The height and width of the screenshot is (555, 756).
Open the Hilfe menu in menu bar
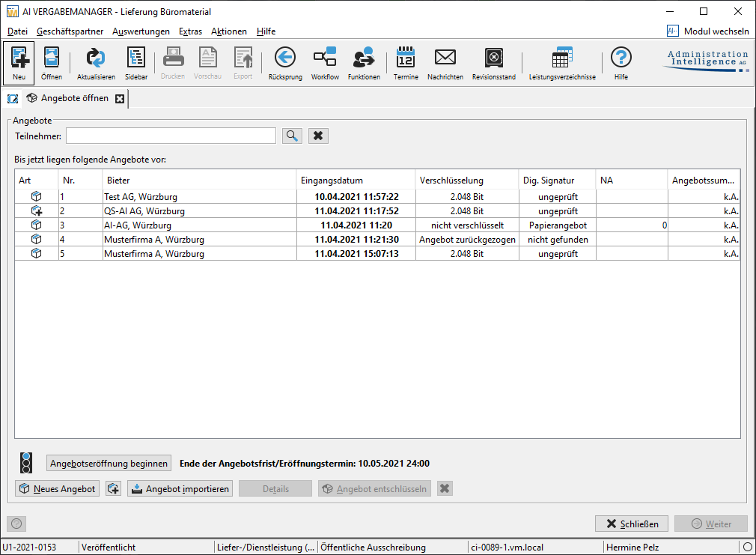tap(266, 31)
